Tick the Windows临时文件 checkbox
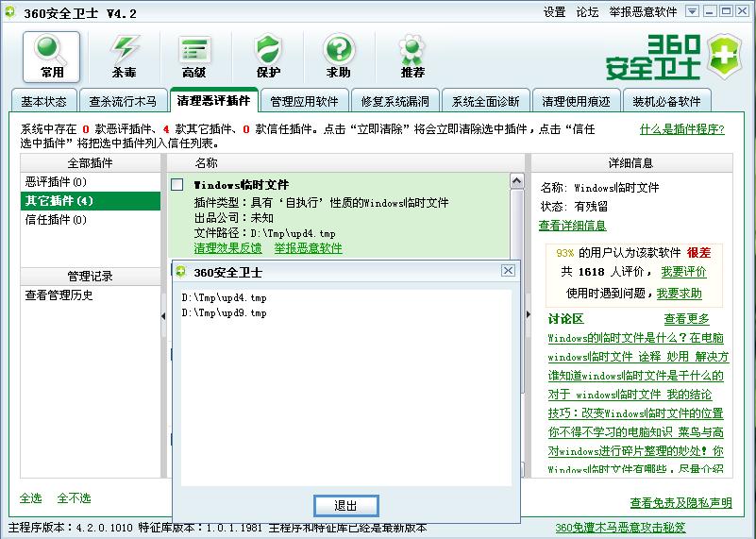Viewport: 756px width, 539px height. [x=177, y=185]
